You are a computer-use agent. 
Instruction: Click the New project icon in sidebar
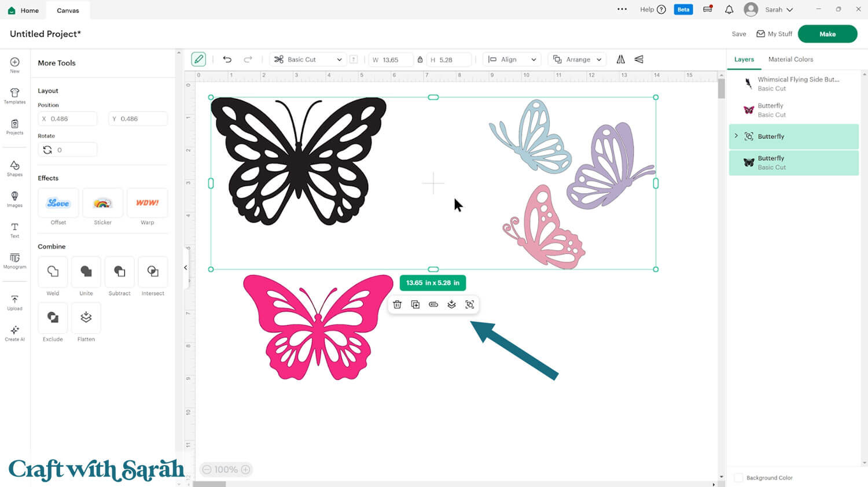[x=14, y=65]
